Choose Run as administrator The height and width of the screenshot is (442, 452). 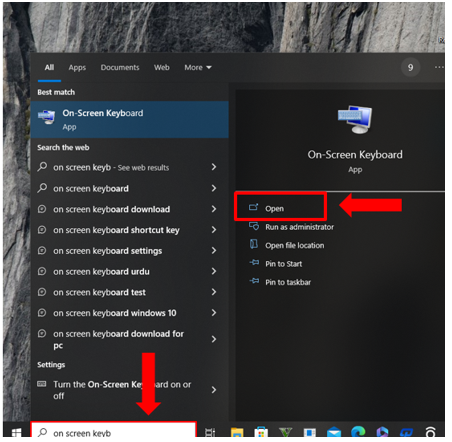tap(299, 227)
